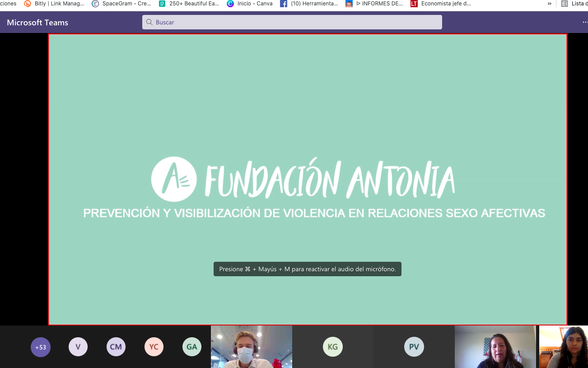Show the +53 additional participants
The width and height of the screenshot is (588, 368).
[41, 347]
